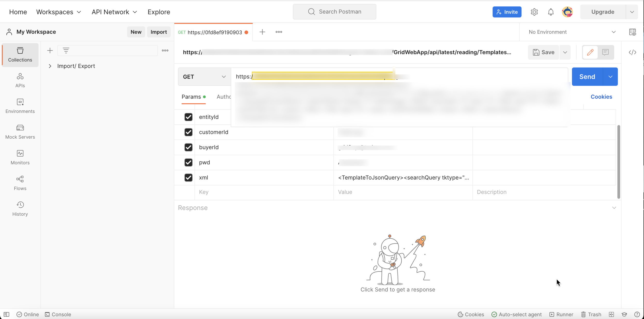Click the Invite button
Viewport: 644px width, 319px height.
pos(507,12)
